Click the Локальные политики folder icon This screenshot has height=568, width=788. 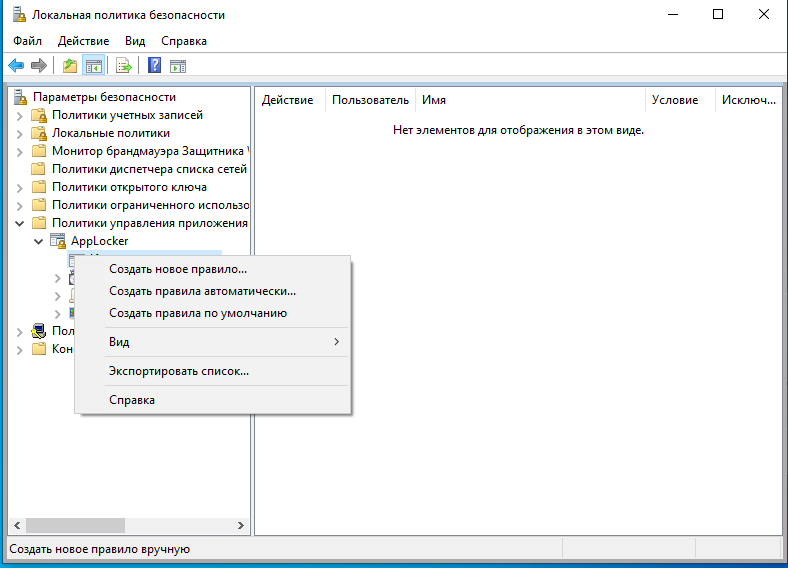point(39,133)
